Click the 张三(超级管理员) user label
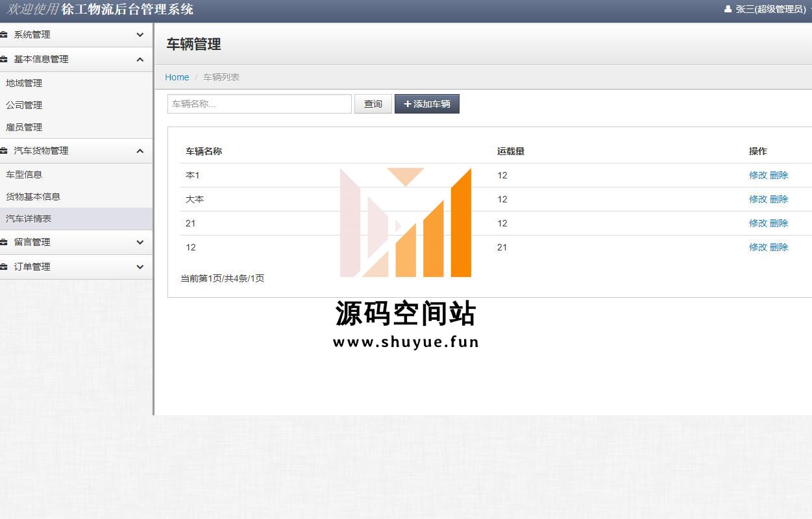Image resolution: width=812 pixels, height=519 pixels. (770, 9)
